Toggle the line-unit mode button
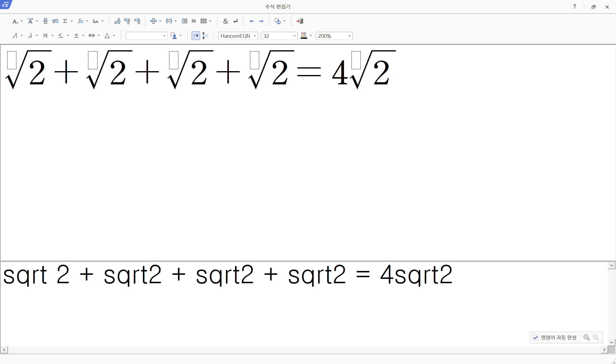The height and width of the screenshot is (364, 616). (x=205, y=36)
